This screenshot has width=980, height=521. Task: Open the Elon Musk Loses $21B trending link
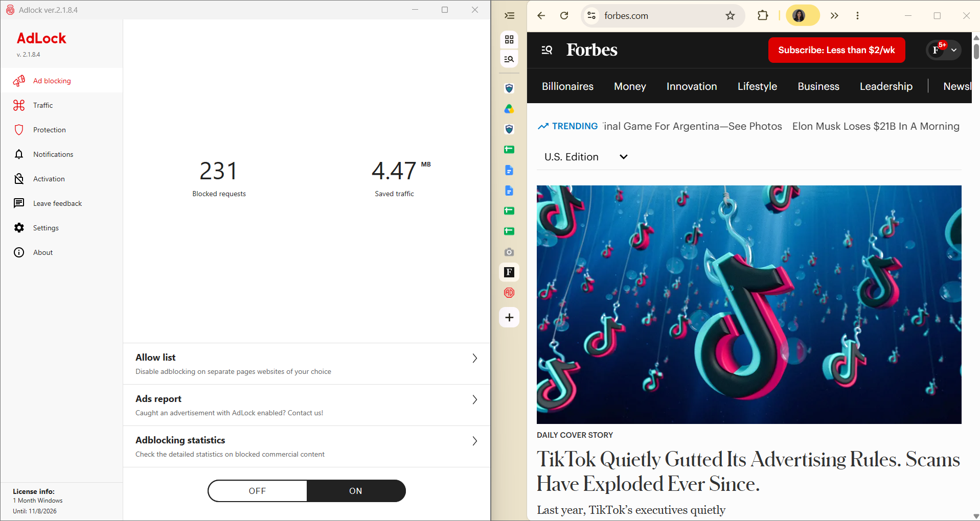pyautogui.click(x=876, y=126)
